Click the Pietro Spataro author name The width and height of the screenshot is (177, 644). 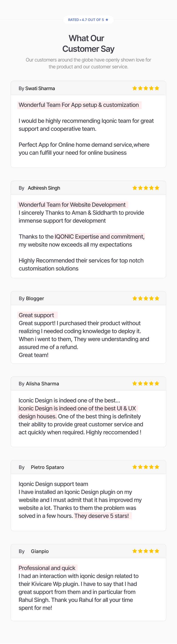[48, 467]
